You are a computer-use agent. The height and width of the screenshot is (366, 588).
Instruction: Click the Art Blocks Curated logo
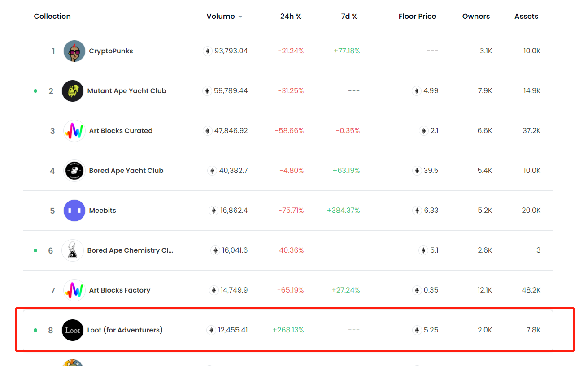tap(74, 131)
